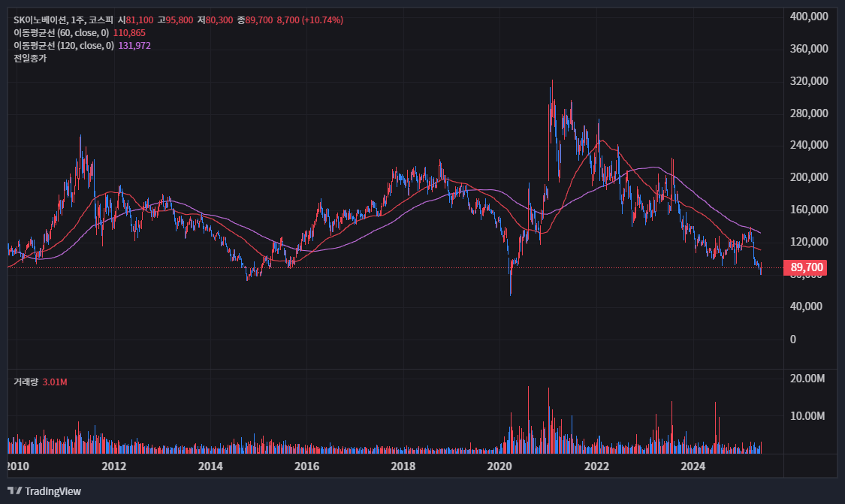Click the high price value 95,800
Image resolution: width=845 pixels, height=504 pixels.
tap(179, 20)
